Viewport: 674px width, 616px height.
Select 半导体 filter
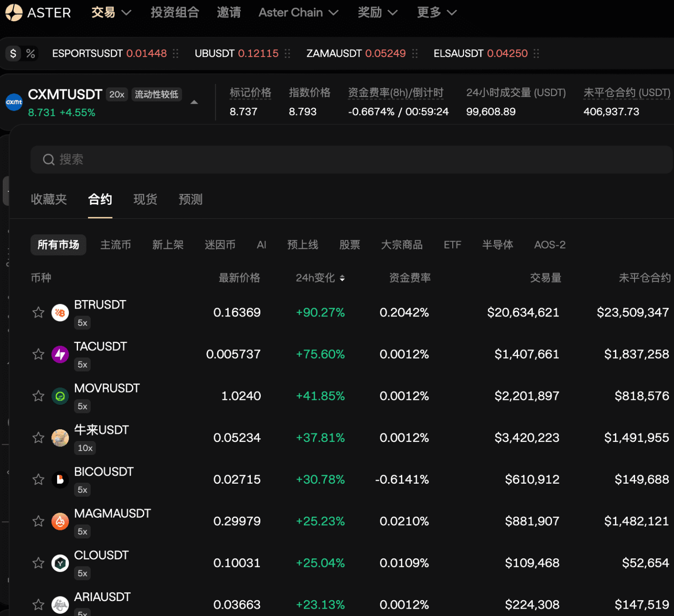(x=498, y=245)
